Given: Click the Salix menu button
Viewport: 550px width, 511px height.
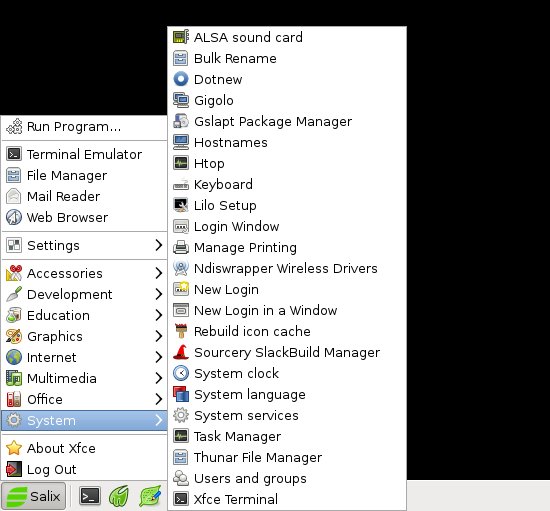Looking at the screenshot, I should [x=33, y=496].
